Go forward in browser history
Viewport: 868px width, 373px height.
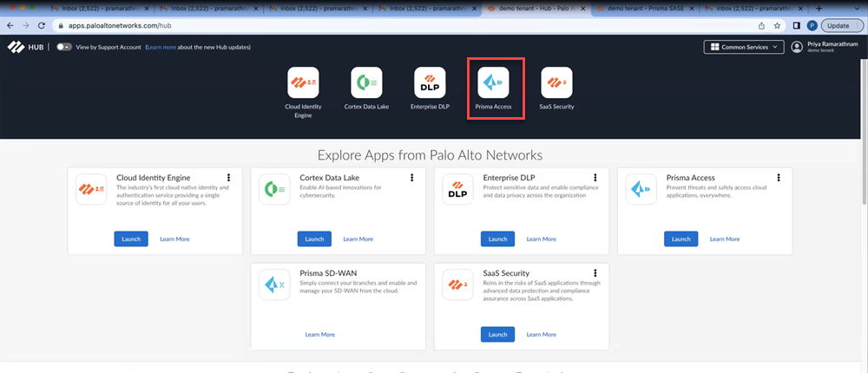(26, 25)
